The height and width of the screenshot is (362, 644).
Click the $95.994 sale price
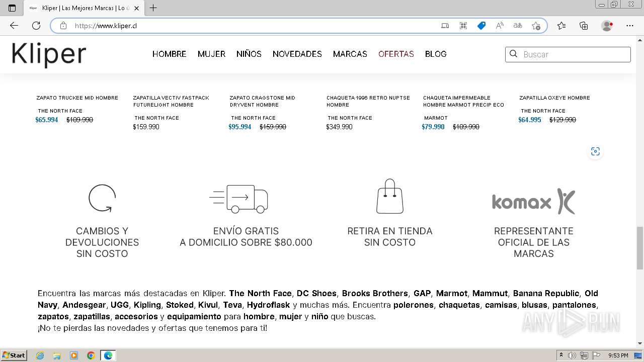point(240,127)
